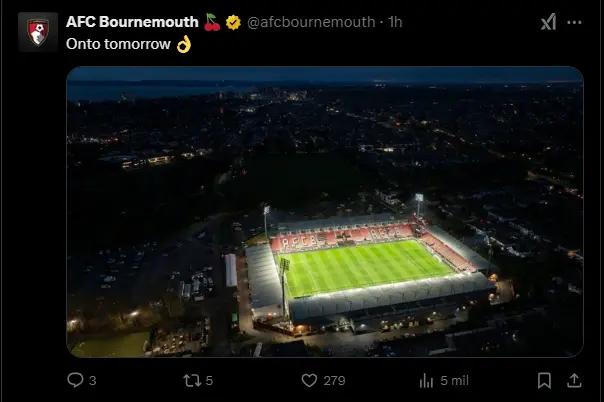
Task: Click the reply count 3
Action: (x=93, y=380)
